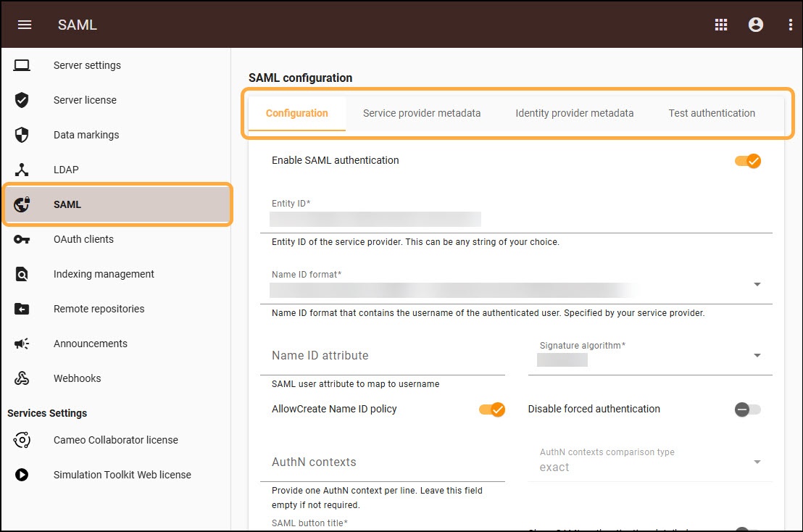
Task: Click the Webhooks icon in sidebar
Action: [x=22, y=378]
